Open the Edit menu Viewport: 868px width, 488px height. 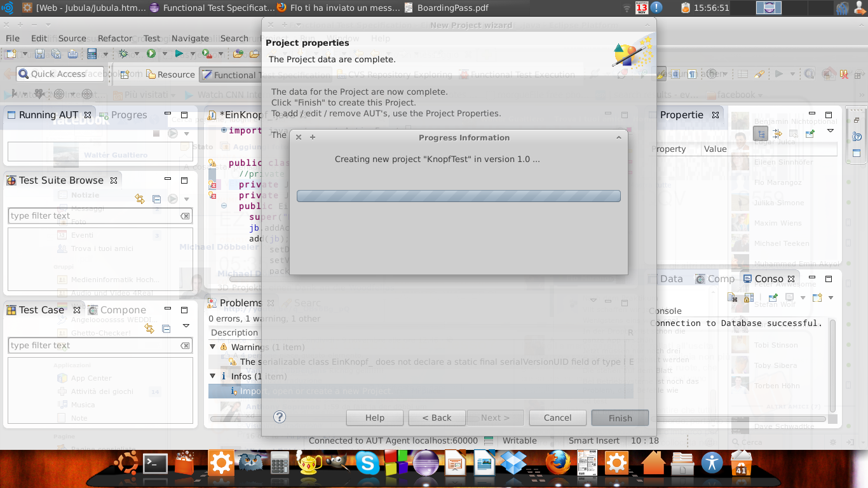39,38
